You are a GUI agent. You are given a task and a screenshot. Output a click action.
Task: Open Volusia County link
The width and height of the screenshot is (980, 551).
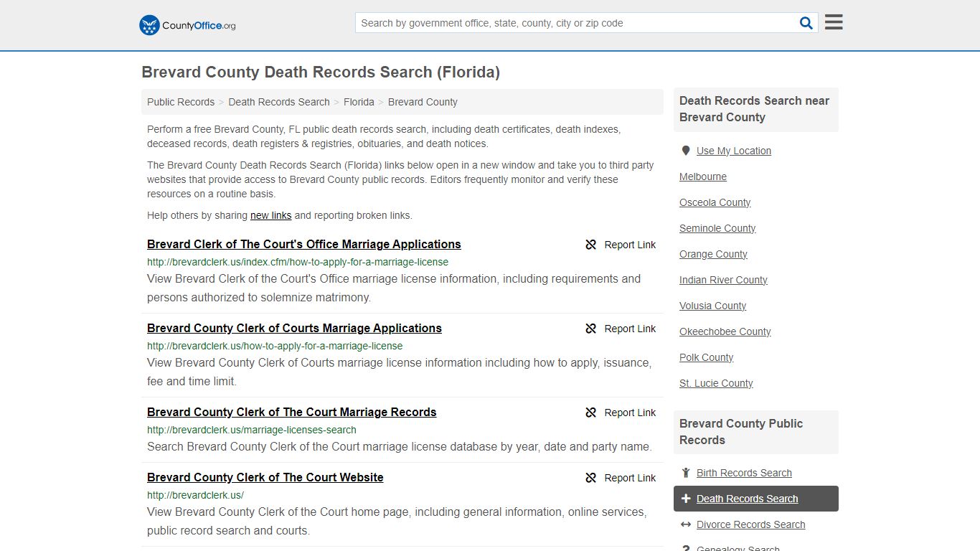coord(713,306)
